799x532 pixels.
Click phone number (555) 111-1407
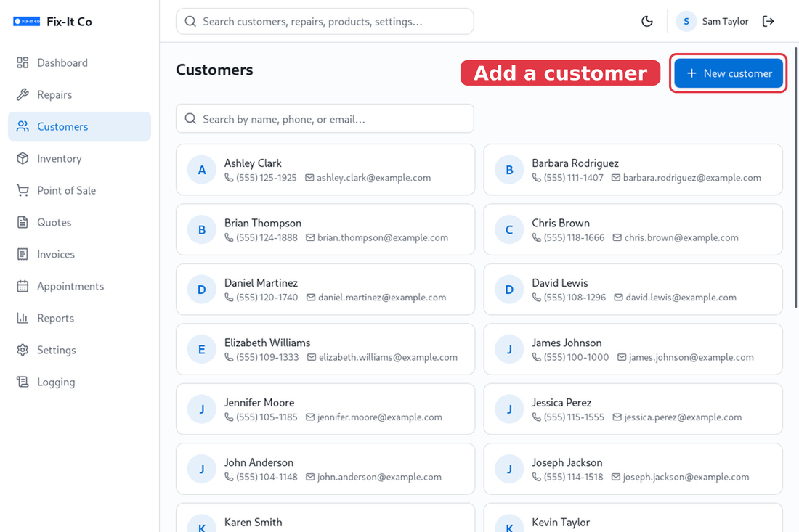tap(573, 178)
